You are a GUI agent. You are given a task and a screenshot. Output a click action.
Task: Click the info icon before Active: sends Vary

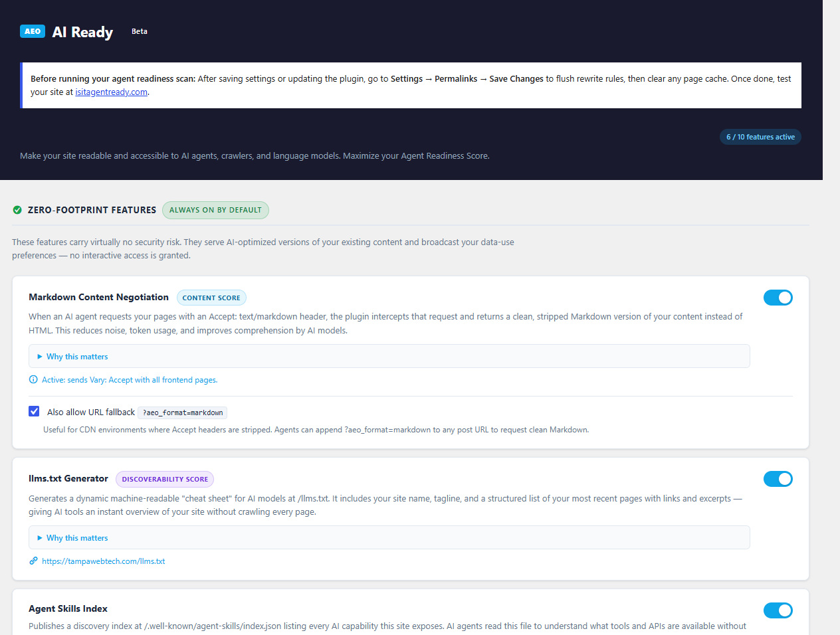[x=33, y=380]
